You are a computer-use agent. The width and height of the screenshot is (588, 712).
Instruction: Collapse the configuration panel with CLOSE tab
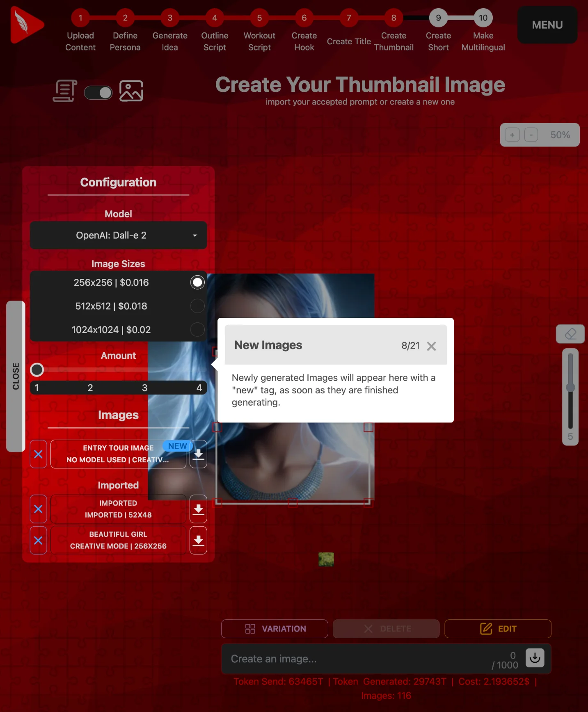(16, 376)
